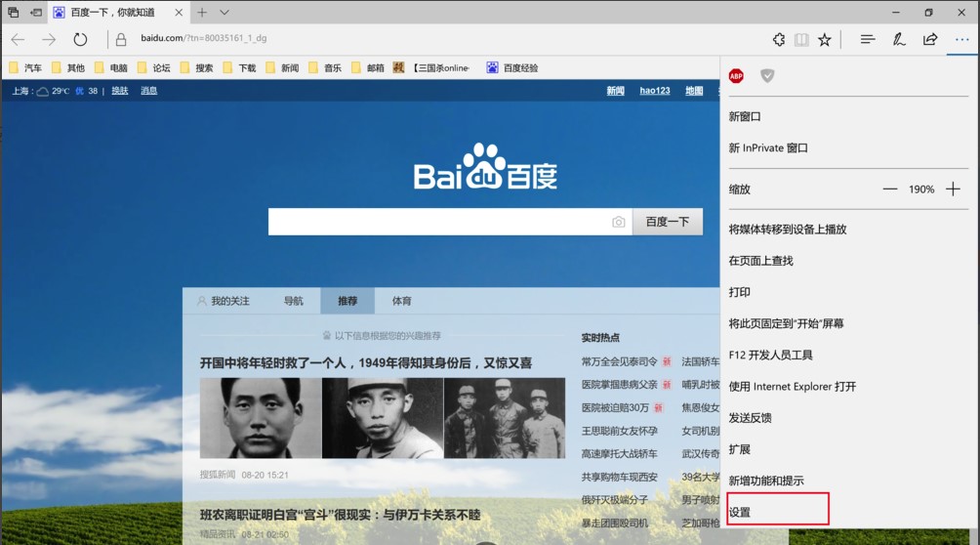Add page to favorites star icon
980x545 pixels.
point(825,39)
